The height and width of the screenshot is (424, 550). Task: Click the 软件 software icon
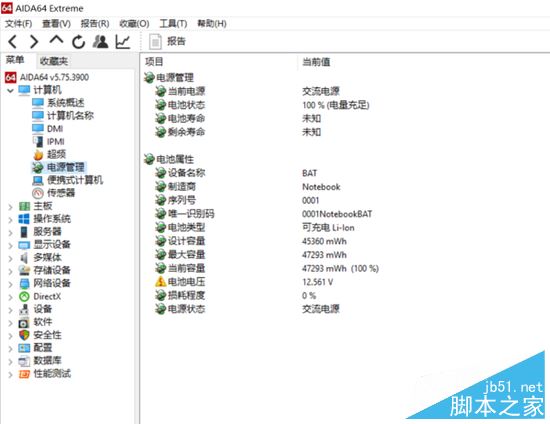click(x=24, y=322)
